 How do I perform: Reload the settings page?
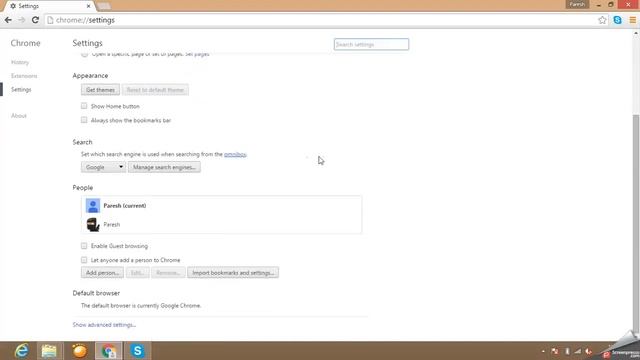(35, 20)
